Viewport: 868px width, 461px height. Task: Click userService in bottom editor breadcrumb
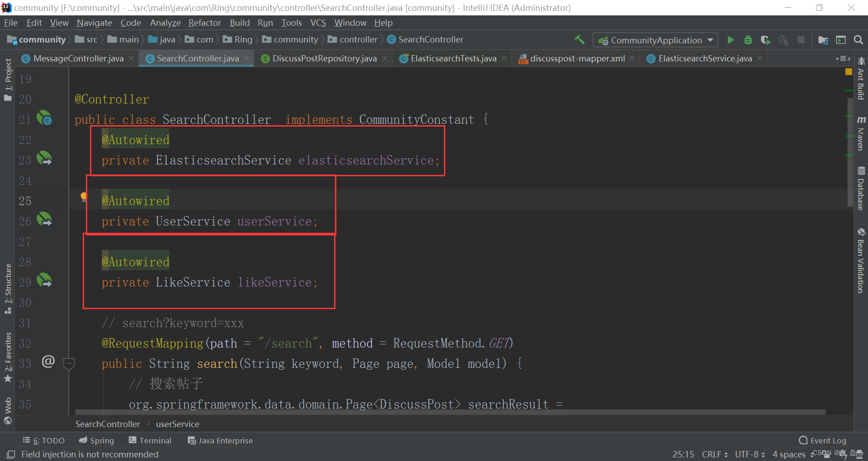click(178, 424)
